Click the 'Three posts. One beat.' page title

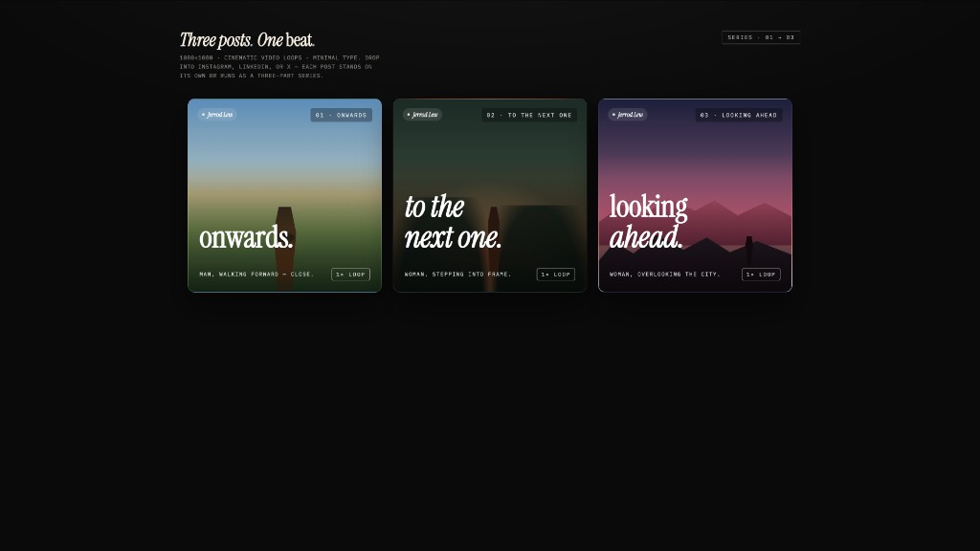click(247, 40)
